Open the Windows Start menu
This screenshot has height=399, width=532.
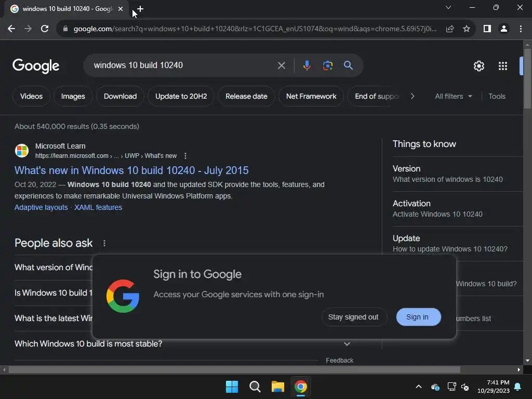click(x=232, y=387)
